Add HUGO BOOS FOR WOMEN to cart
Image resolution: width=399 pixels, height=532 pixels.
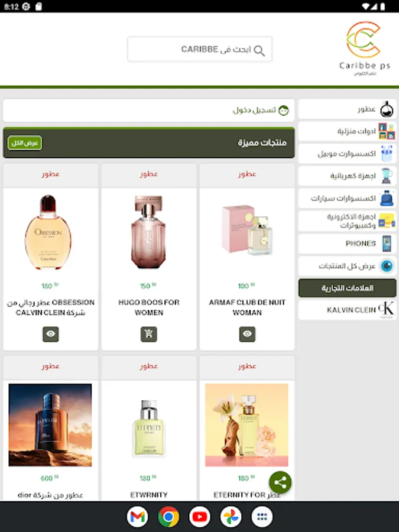tap(148, 334)
